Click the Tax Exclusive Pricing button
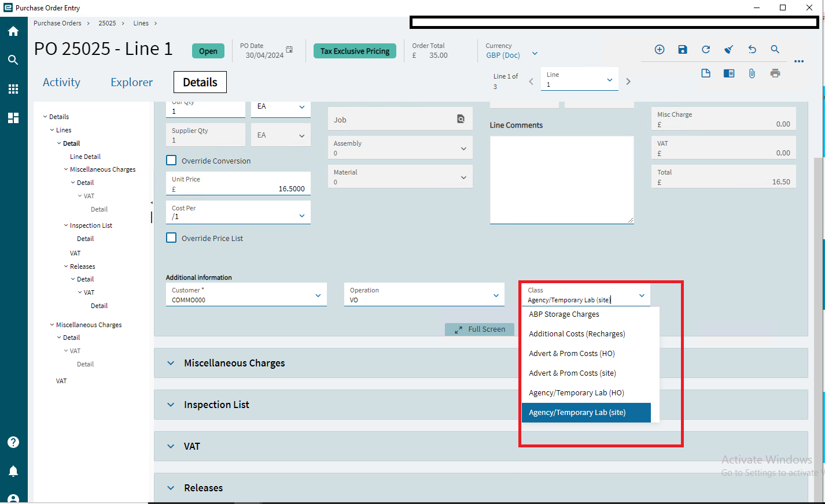 (x=355, y=51)
